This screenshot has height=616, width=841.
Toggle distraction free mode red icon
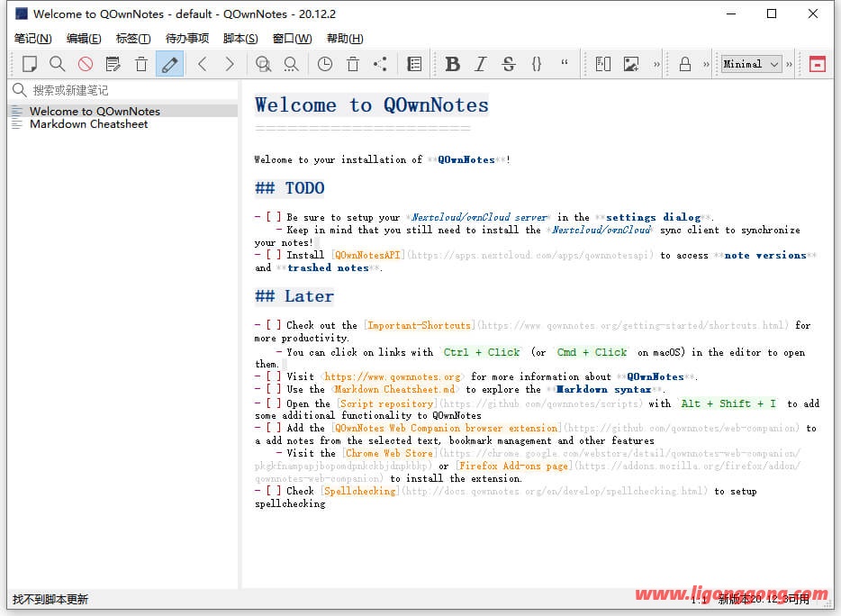click(x=817, y=64)
